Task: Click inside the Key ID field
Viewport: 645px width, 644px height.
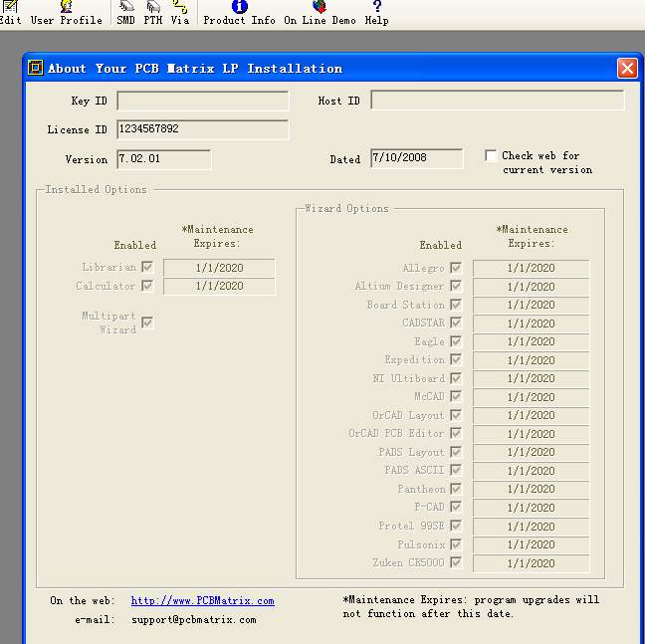Action: tap(203, 101)
